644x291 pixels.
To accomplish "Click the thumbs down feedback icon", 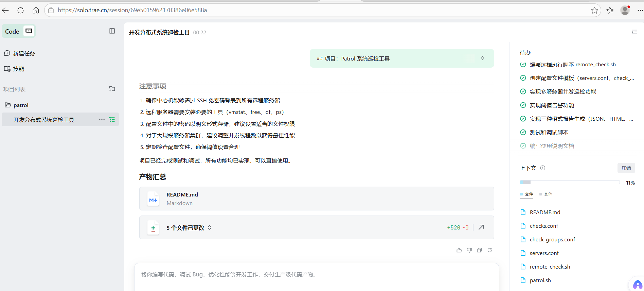I will (x=469, y=250).
